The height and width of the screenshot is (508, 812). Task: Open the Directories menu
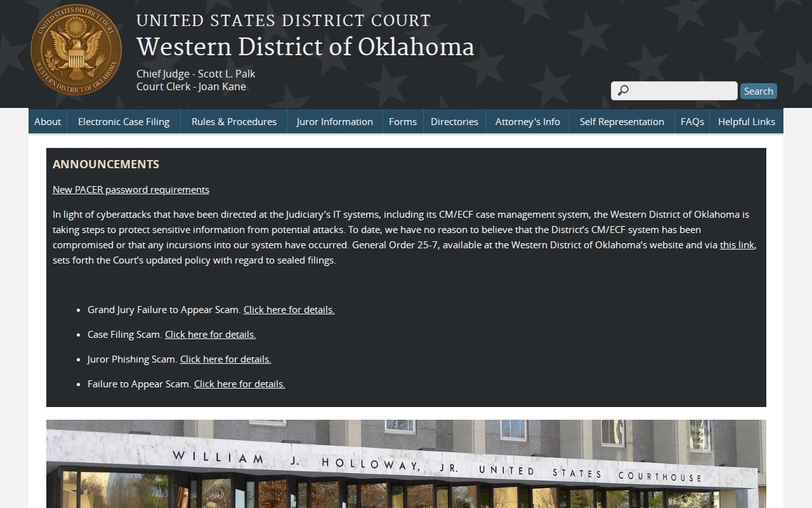pos(454,121)
